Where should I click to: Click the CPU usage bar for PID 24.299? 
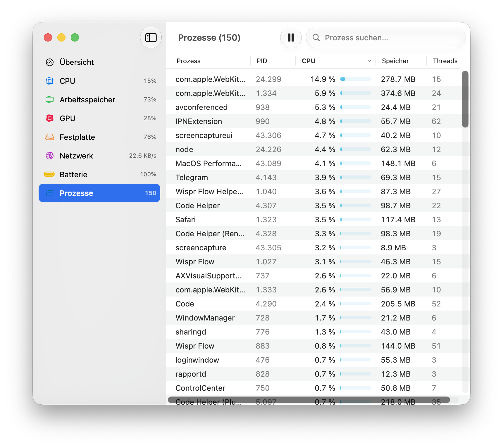(x=356, y=79)
